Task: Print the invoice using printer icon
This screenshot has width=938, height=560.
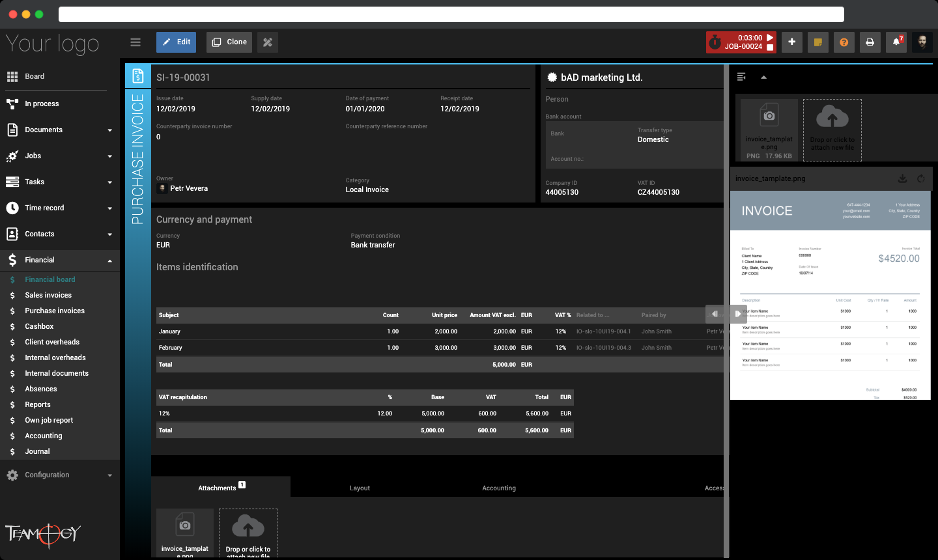Action: (870, 42)
